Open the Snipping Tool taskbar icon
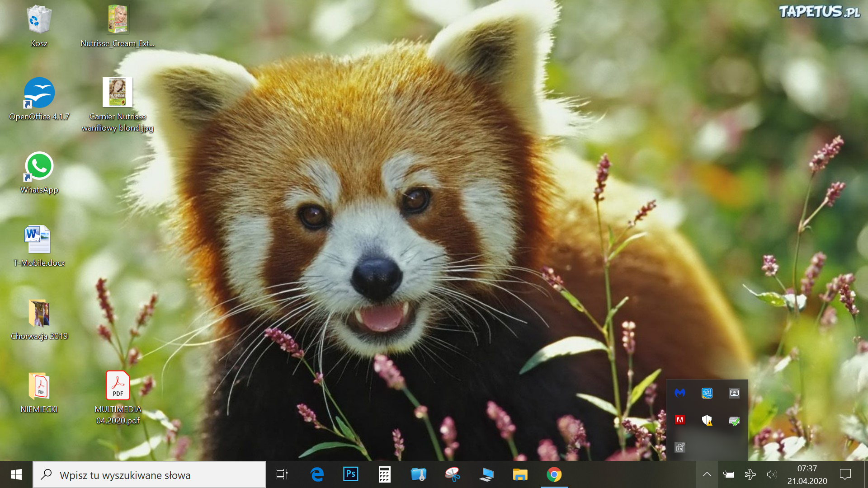Image resolution: width=868 pixels, height=488 pixels. (x=453, y=474)
